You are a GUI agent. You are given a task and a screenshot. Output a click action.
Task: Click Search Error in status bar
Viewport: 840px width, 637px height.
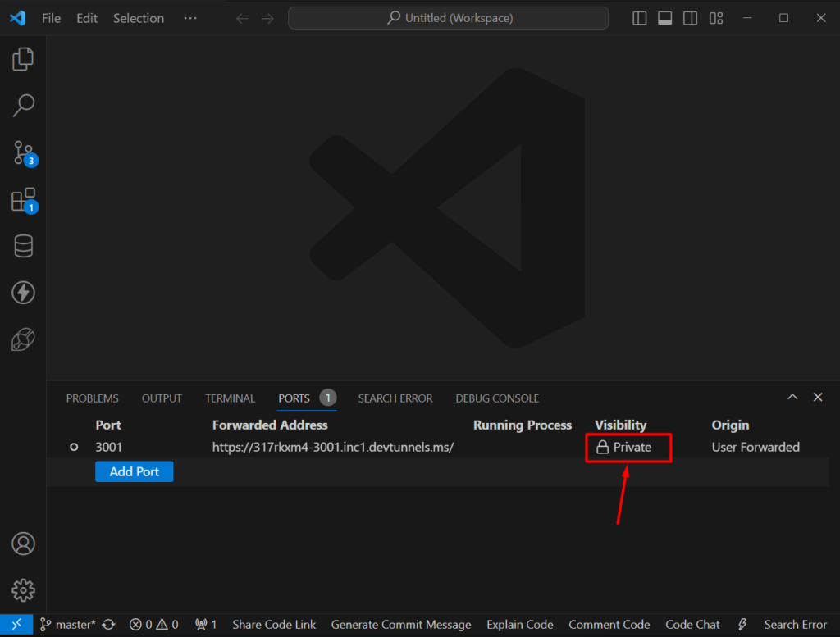point(795,625)
